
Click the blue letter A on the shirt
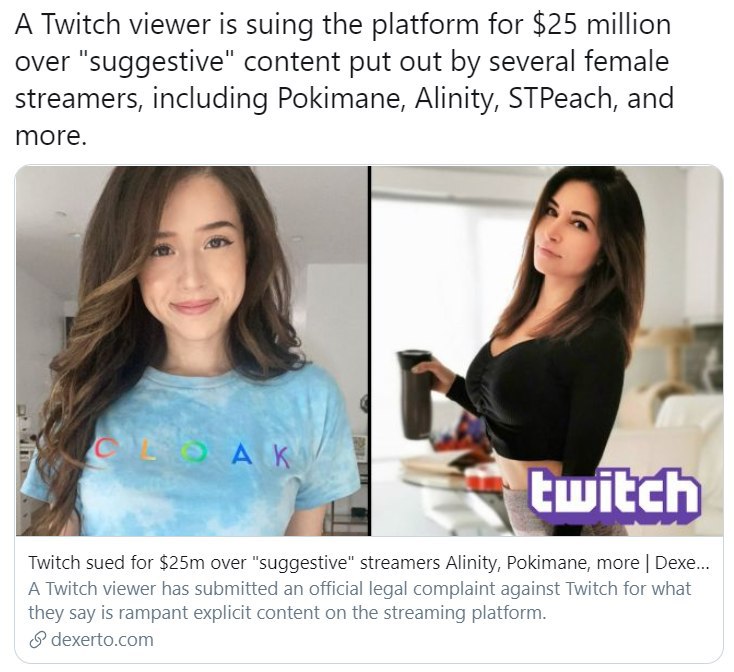point(242,453)
